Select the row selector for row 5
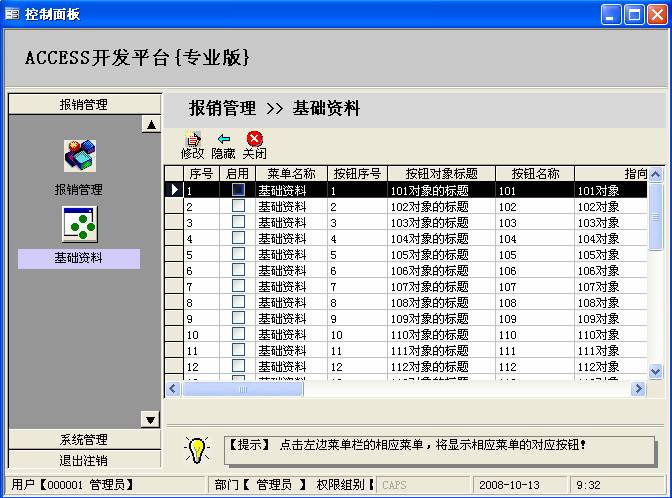 pyautogui.click(x=174, y=254)
